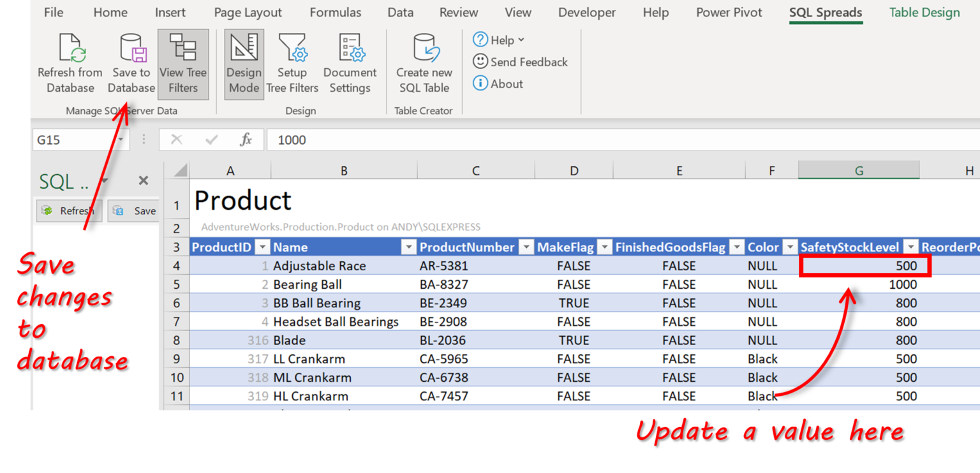Close the SQL side panel

pos(143,181)
